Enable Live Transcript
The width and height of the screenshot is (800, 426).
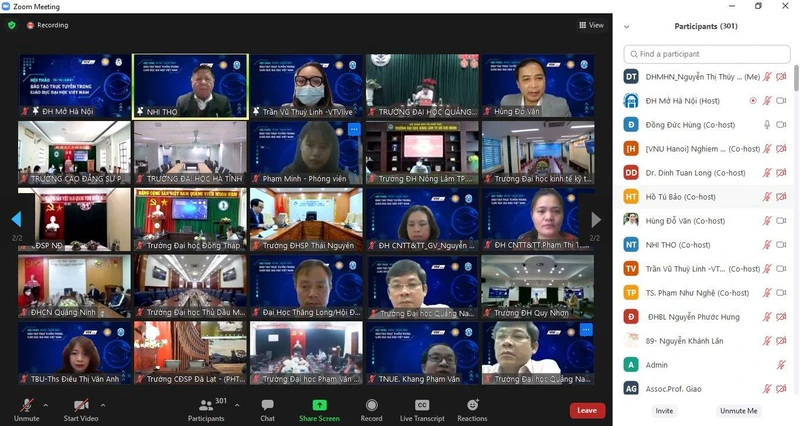(x=422, y=410)
